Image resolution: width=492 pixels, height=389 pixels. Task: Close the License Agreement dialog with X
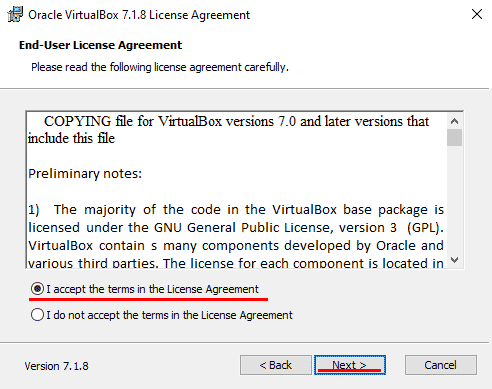click(x=477, y=14)
